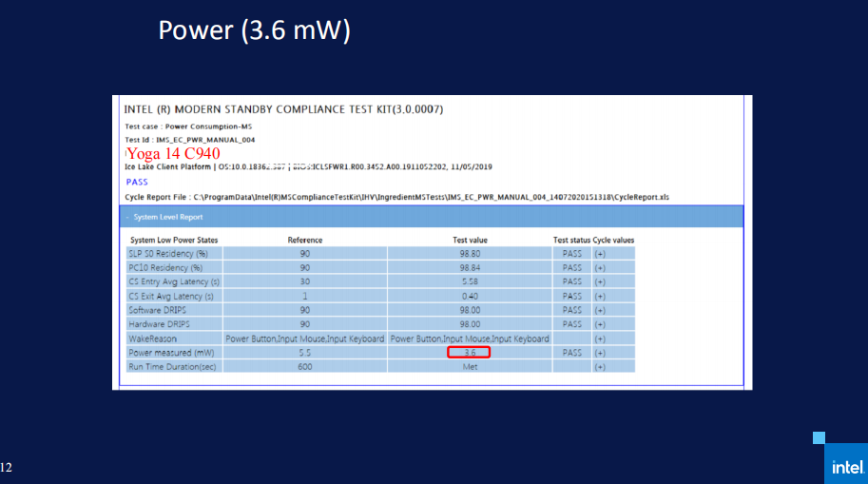868x484 pixels.
Task: Click the Met test value cell
Action: coord(470,367)
